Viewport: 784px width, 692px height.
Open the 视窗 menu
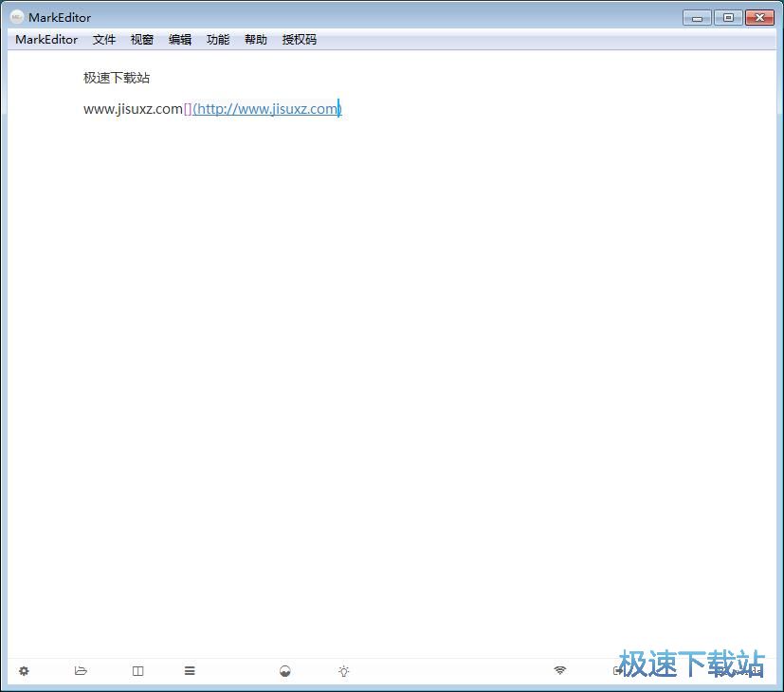click(142, 40)
